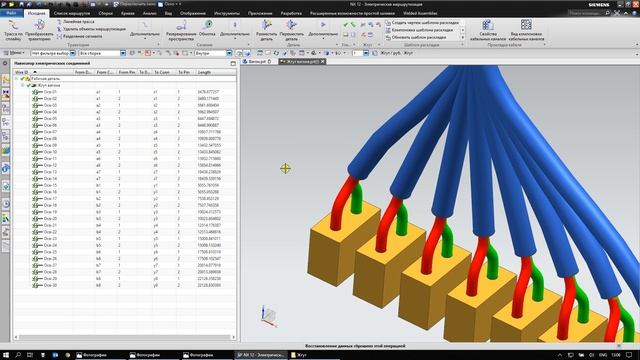Viewport: 640px width, 360px height.
Task: Click the navigator horizontal scrollbar
Action: (124, 337)
